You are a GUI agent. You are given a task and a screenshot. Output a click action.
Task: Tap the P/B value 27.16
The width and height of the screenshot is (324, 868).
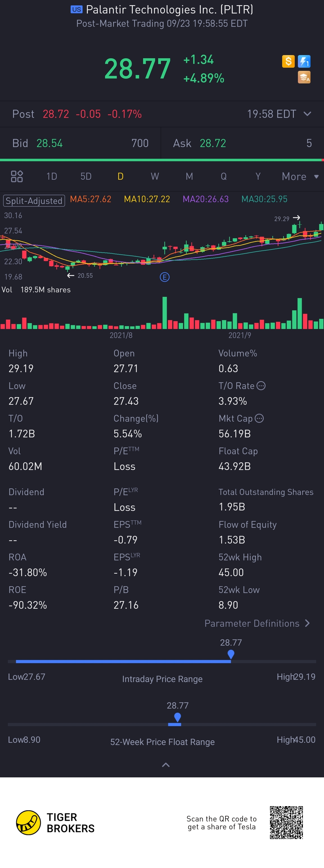coord(126,605)
